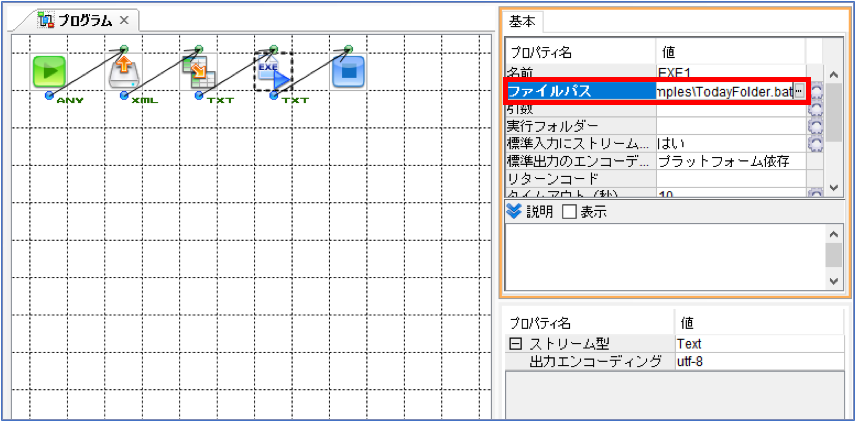Open the 基本 properties tab
856x424 pixels.
pyautogui.click(x=522, y=21)
